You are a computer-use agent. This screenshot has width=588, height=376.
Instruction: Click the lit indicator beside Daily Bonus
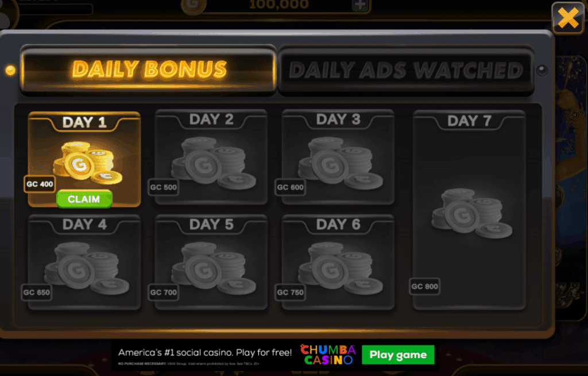click(x=10, y=70)
